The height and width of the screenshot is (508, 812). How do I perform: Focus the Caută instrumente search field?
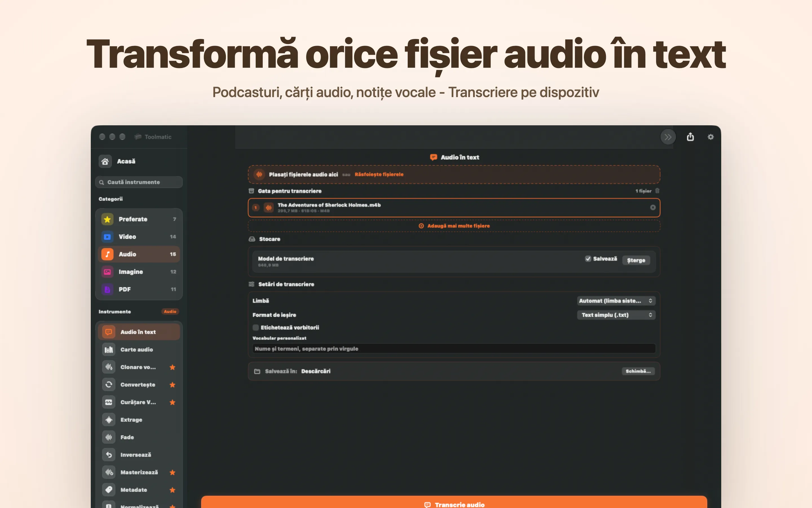tap(139, 182)
